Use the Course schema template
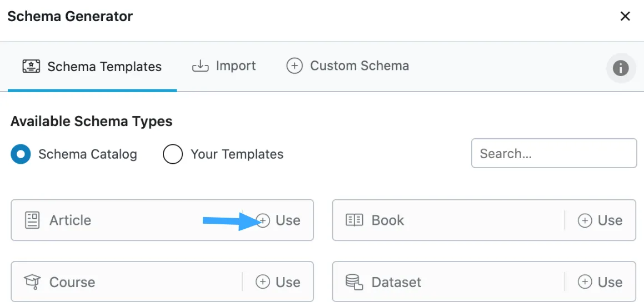644x307 pixels. pyautogui.click(x=278, y=282)
